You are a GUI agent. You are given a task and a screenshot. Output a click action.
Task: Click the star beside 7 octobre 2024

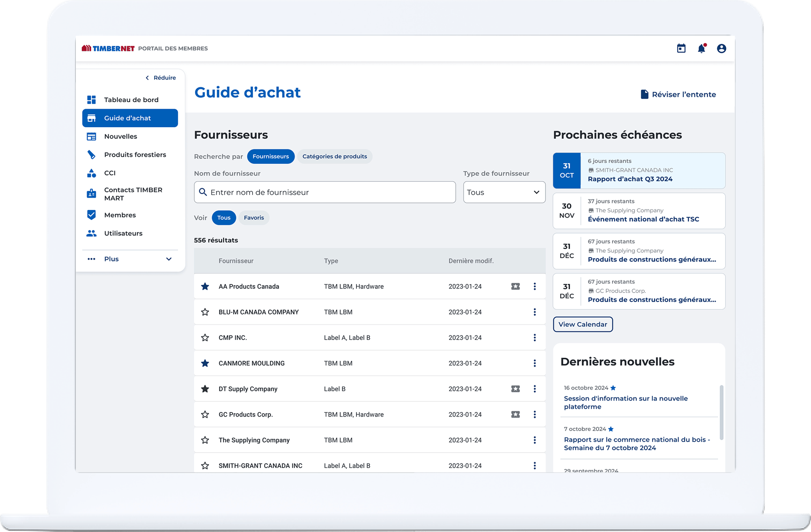point(611,429)
